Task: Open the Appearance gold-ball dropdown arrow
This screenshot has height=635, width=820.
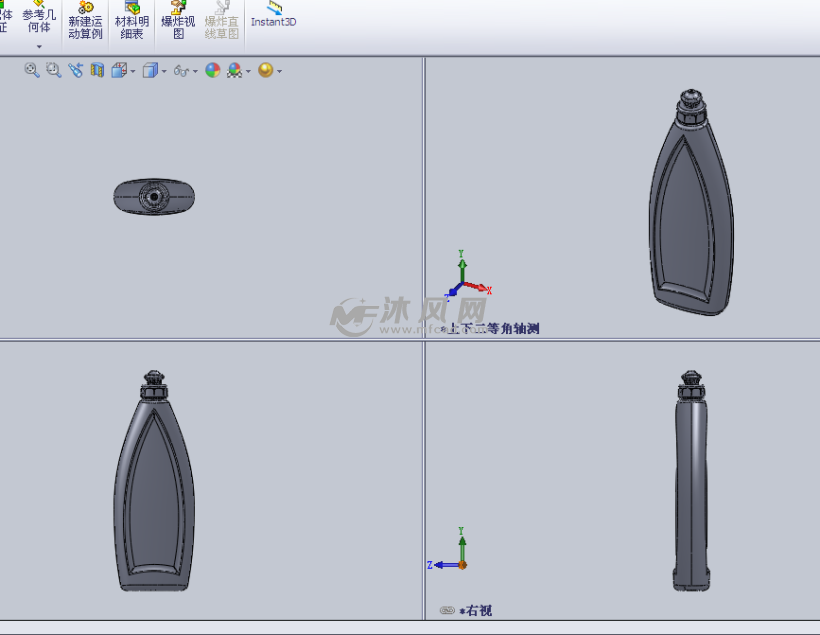Action: coord(279,70)
